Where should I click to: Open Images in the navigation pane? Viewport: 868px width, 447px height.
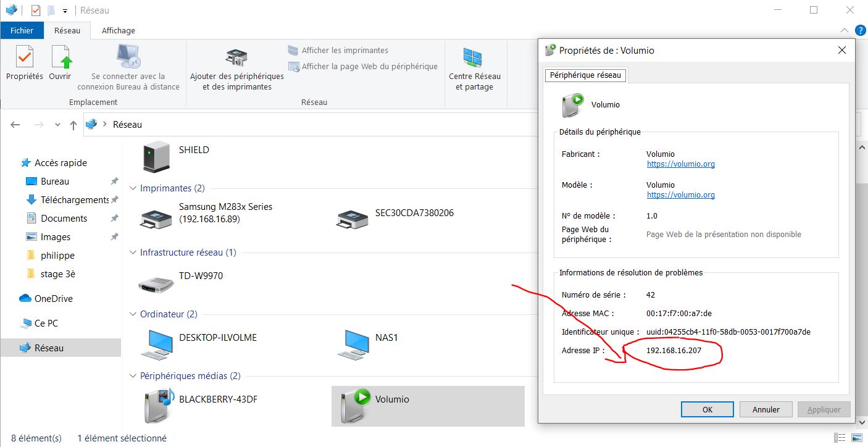[56, 237]
